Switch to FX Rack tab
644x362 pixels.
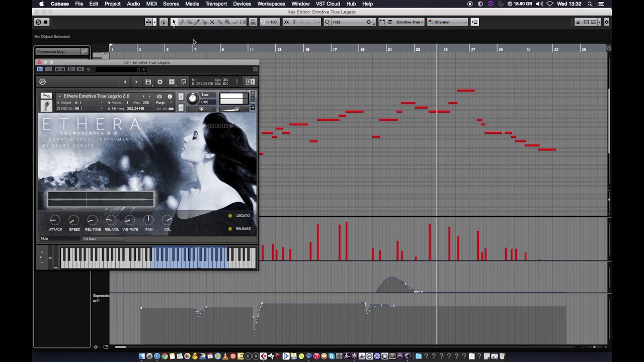103,239
